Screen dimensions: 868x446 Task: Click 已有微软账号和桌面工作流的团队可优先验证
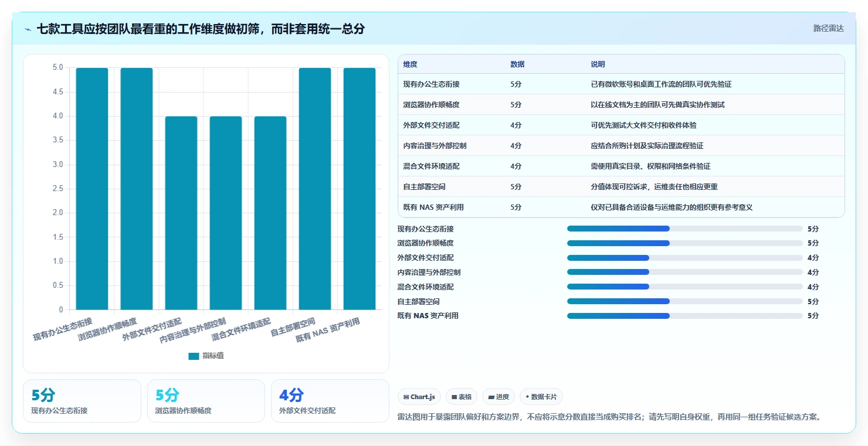661,84
